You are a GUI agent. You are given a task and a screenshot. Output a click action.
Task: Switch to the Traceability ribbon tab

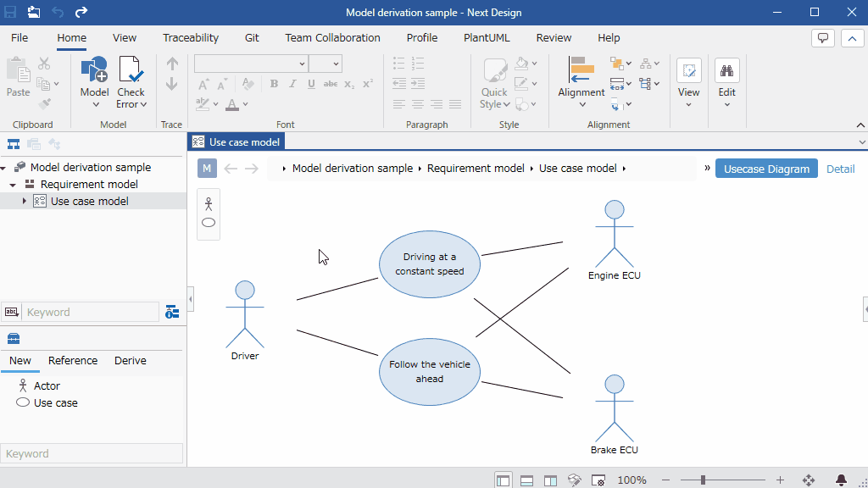191,37
